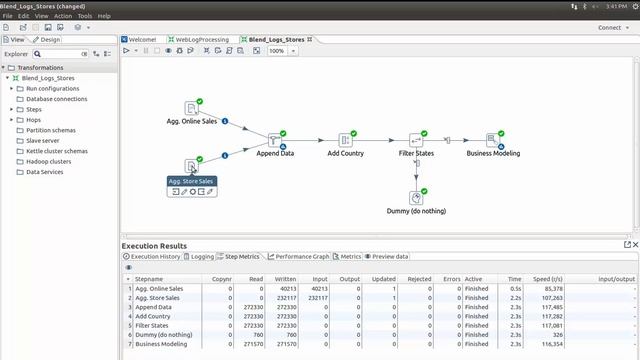
Task: Run the transformation with the play icon
Action: [x=126, y=51]
